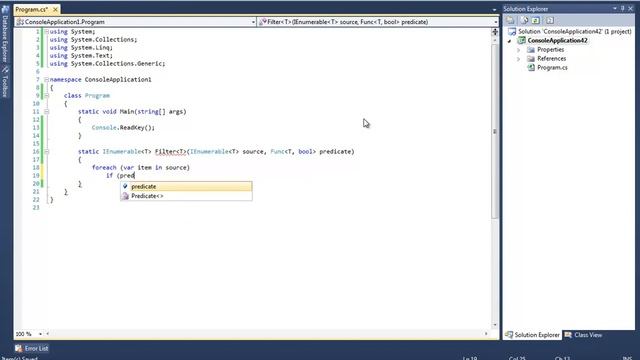Toggle auto-hide pin on Solution Explorer

coord(623,9)
